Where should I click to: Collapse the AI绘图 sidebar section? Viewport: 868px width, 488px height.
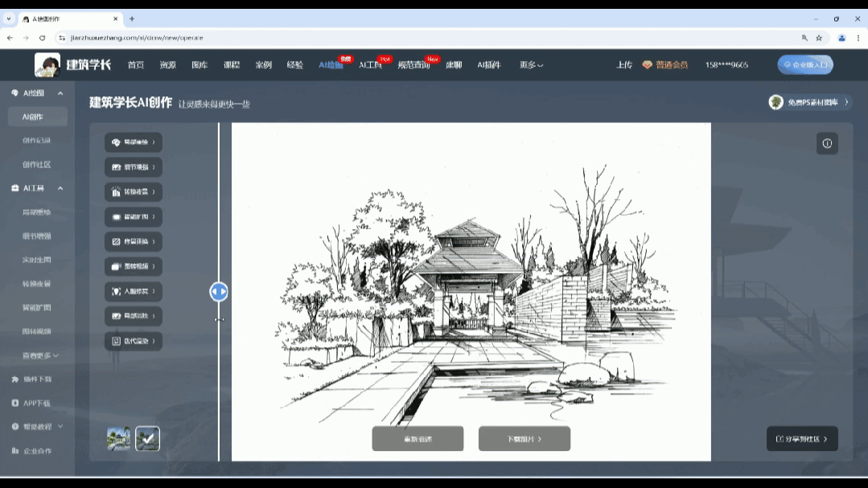[x=60, y=93]
